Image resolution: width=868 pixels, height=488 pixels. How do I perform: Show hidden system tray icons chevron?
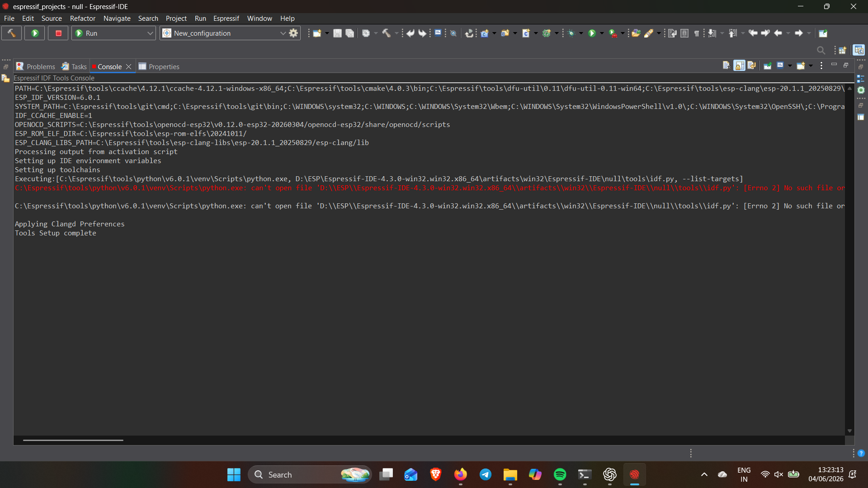pos(704,474)
